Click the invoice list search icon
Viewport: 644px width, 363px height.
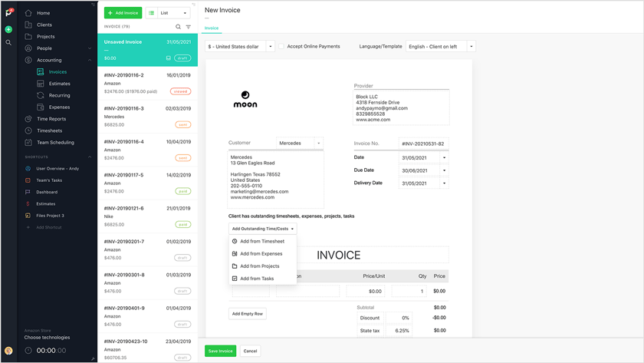(x=179, y=27)
